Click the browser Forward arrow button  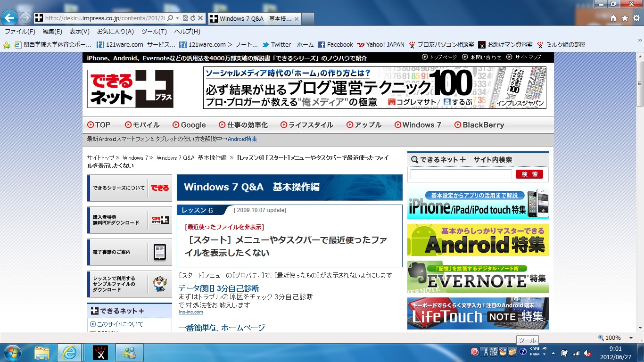click(25, 18)
